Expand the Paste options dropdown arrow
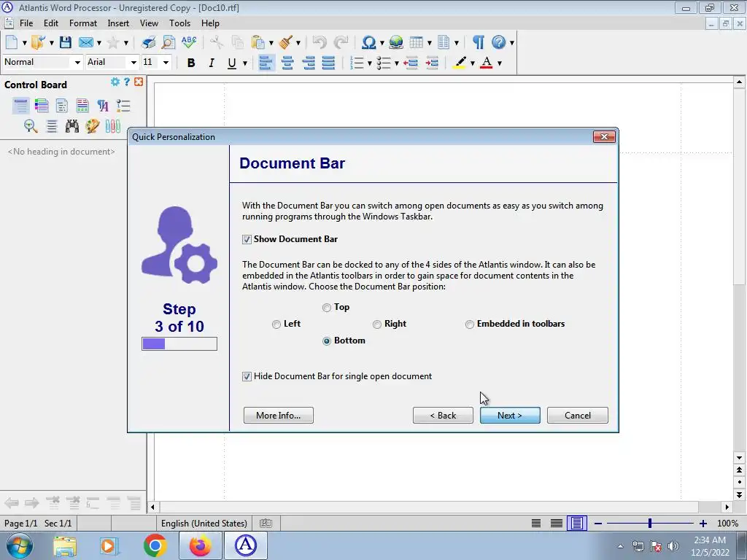Screen dimensions: 747x560 pos(271,43)
